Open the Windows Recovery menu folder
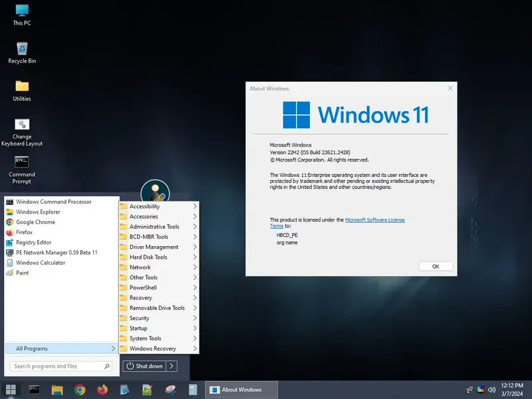Screen dimensions: 532x399 pos(154,348)
